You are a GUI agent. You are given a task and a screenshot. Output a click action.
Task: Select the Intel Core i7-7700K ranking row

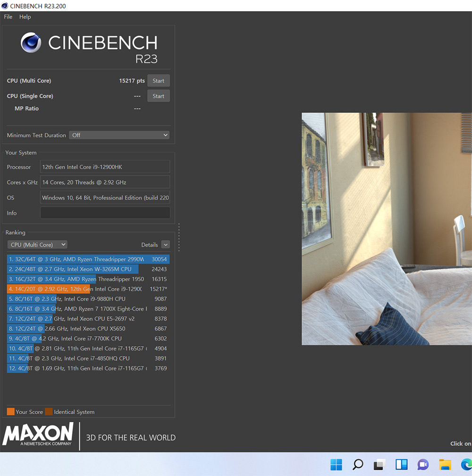pos(88,339)
